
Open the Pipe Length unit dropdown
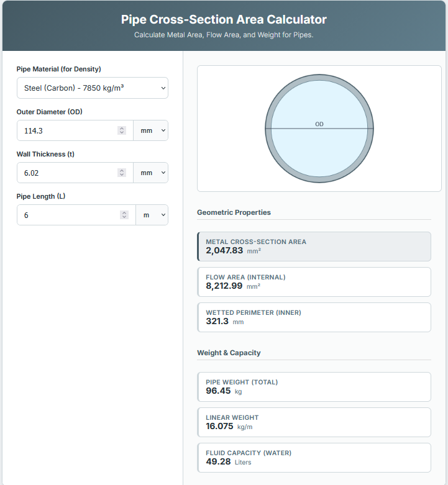(152, 215)
